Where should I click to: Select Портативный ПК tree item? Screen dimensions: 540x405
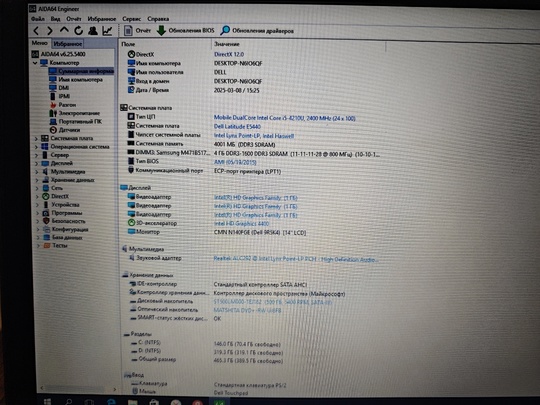pyautogui.click(x=75, y=122)
